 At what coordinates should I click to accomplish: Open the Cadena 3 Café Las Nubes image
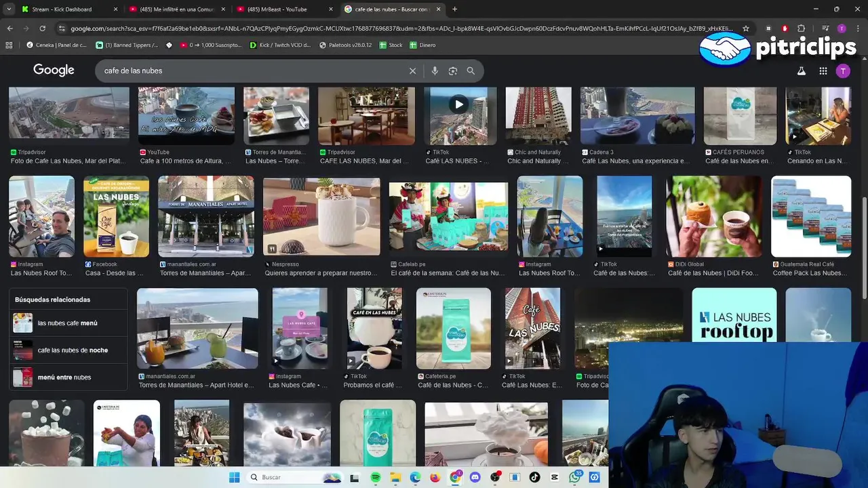click(x=637, y=116)
